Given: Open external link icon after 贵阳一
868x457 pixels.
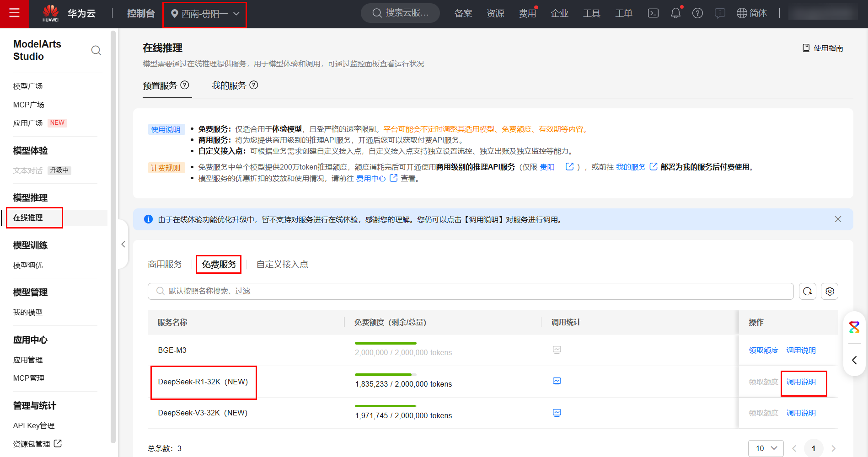Looking at the screenshot, I should click(570, 167).
